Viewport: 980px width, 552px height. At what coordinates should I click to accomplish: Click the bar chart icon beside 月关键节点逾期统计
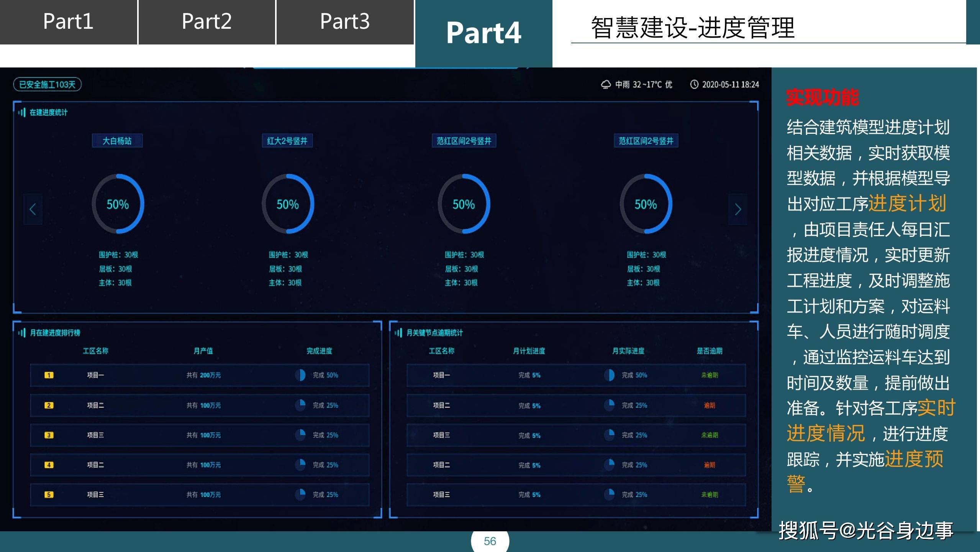click(x=398, y=332)
